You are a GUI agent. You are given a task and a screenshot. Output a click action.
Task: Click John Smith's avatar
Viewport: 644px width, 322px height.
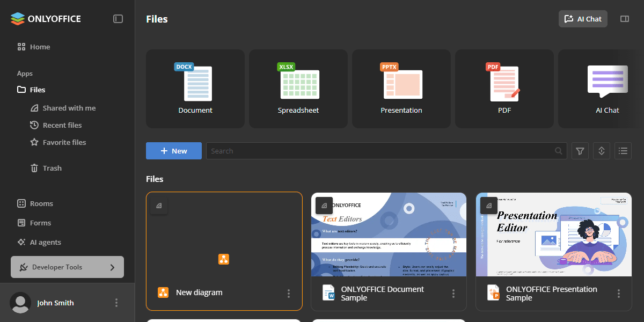20,303
